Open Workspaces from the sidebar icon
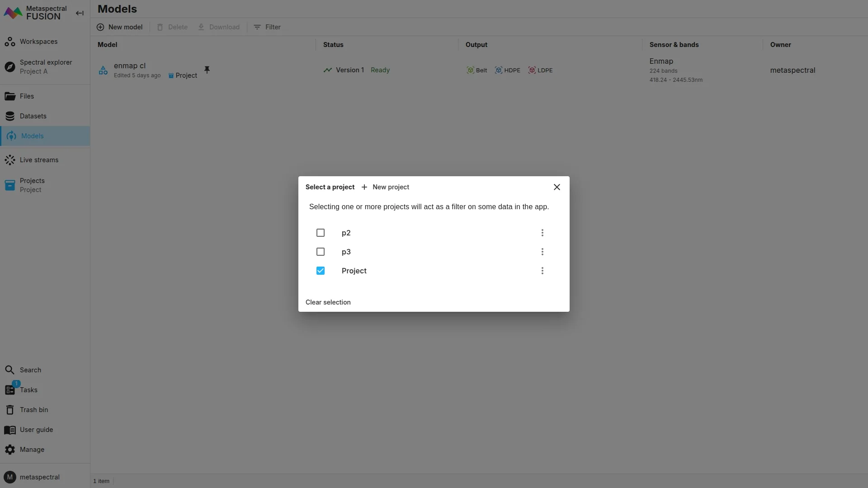The image size is (868, 488). [x=10, y=42]
